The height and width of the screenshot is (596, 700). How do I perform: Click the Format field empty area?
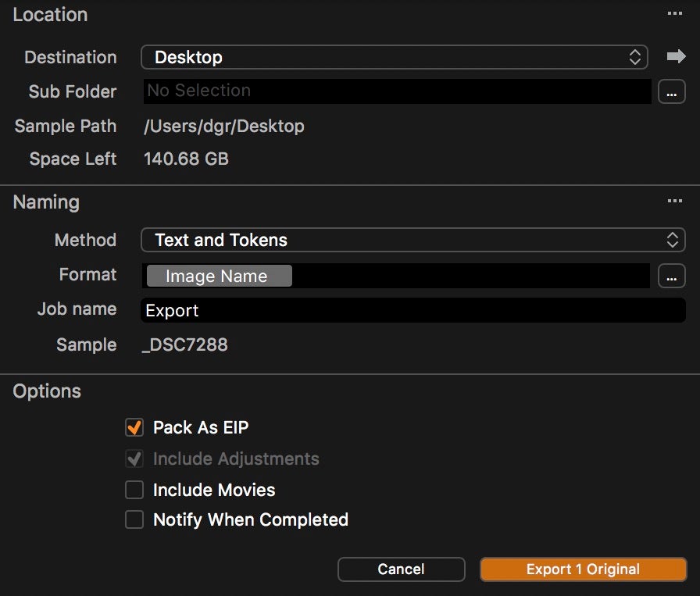coord(471,276)
